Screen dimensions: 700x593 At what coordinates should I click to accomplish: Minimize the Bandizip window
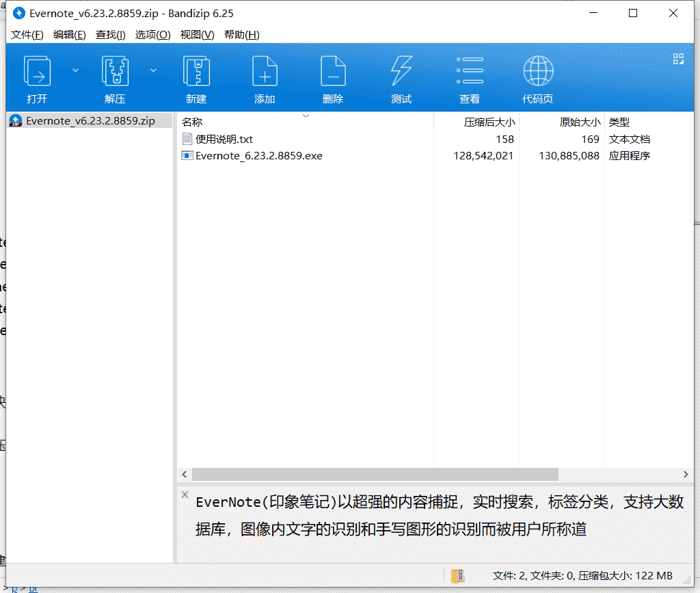pyautogui.click(x=593, y=14)
